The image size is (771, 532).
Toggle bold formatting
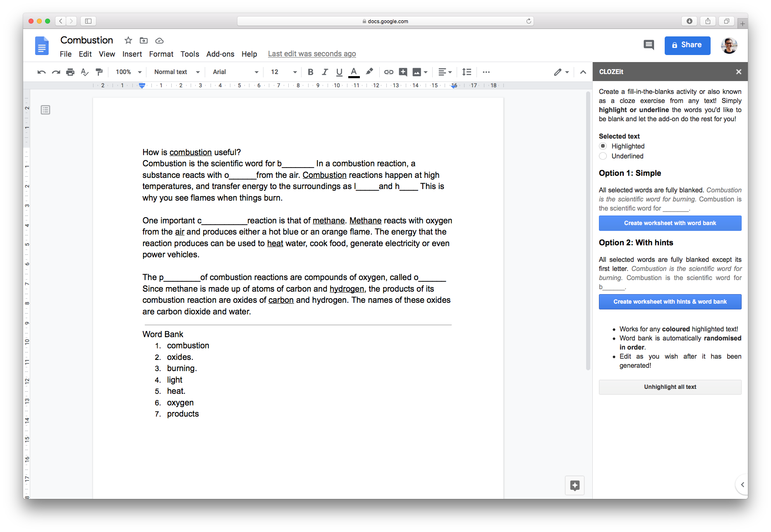[x=311, y=72]
